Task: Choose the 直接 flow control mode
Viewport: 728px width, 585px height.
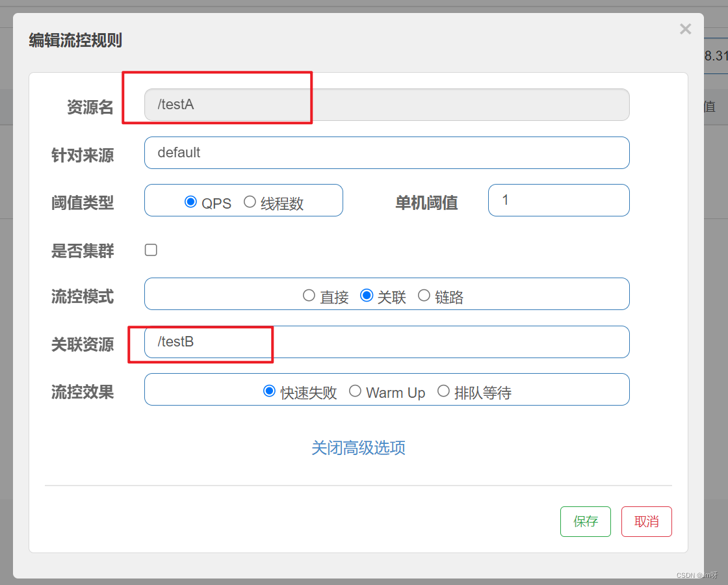Action: 309,295
